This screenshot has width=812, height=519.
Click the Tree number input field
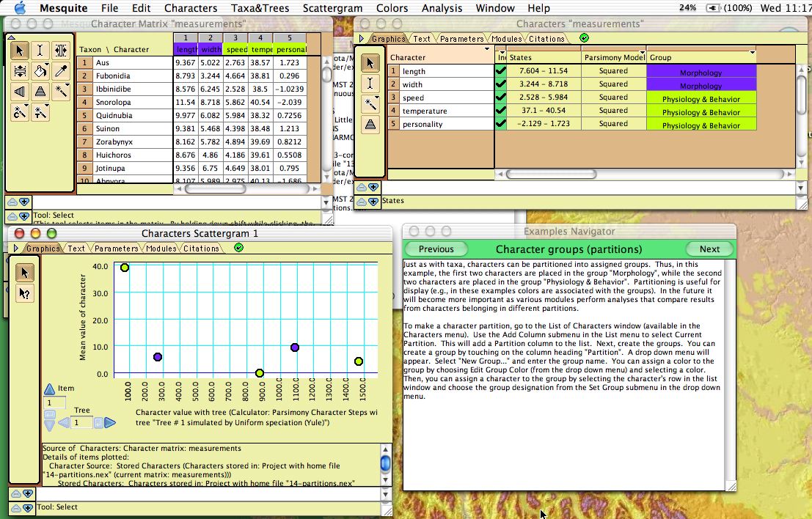(81, 423)
